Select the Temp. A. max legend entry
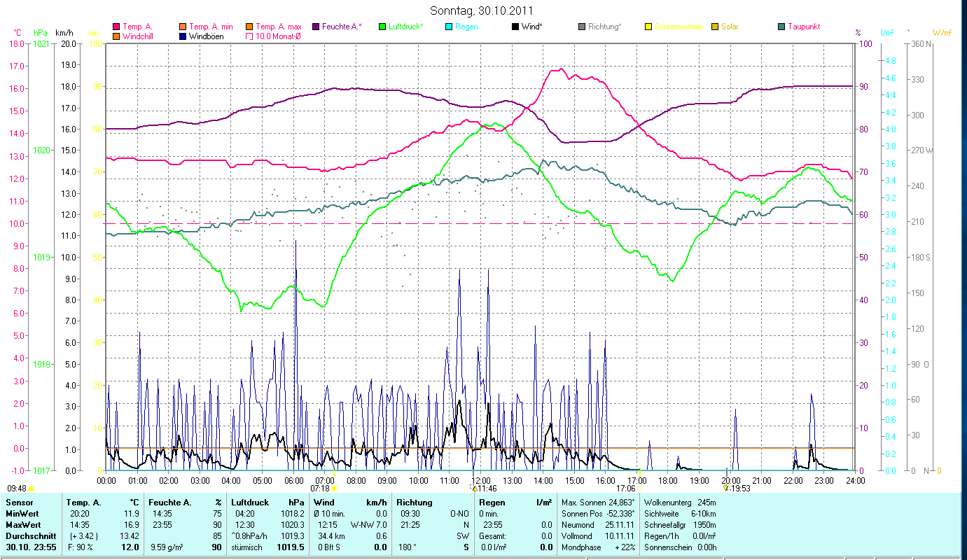The width and height of the screenshot is (967, 560). pos(274,27)
